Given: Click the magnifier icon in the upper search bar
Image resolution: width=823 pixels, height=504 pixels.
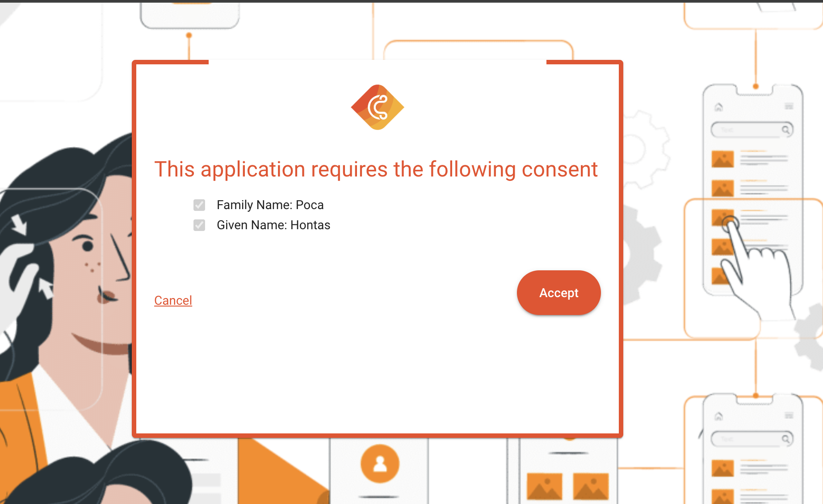Looking at the screenshot, I should [x=785, y=130].
